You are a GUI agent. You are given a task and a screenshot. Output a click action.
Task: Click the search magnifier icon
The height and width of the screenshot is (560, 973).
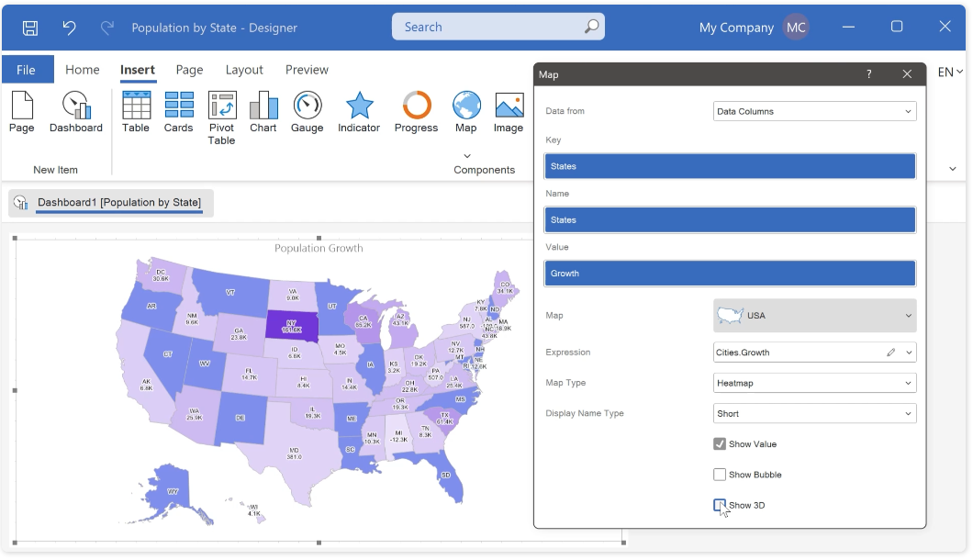coord(591,27)
